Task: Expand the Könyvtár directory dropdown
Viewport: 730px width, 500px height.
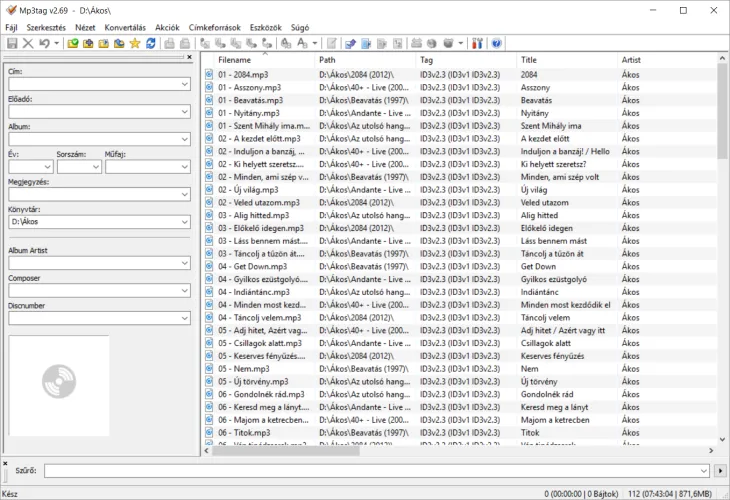Action: (x=184, y=222)
